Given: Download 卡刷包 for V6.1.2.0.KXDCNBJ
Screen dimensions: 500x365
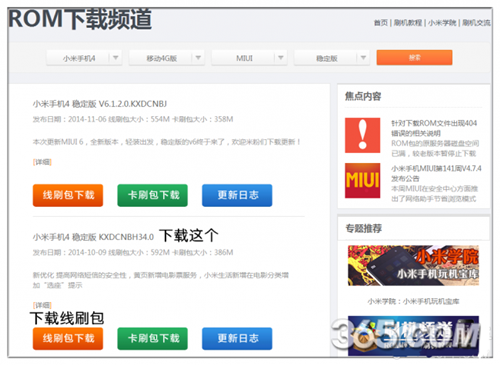Looking at the screenshot, I should pos(153,195).
